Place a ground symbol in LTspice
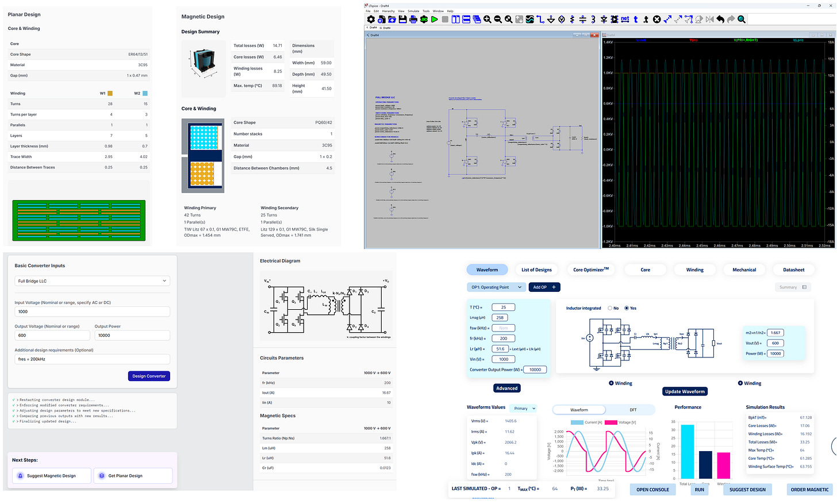This screenshot has height=504, width=837. point(551,20)
